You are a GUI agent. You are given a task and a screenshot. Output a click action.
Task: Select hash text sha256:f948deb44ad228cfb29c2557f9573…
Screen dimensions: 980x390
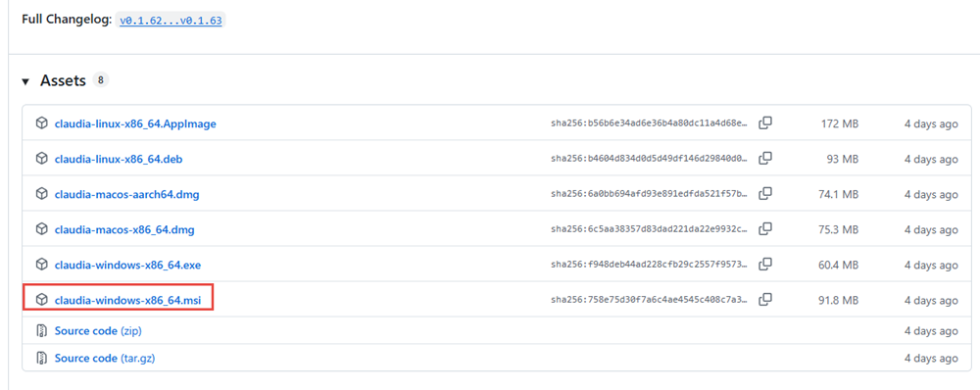pos(649,265)
